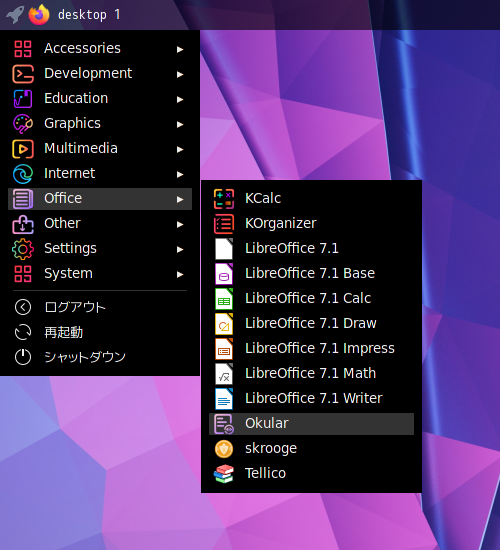Viewport: 500px width, 550px height.
Task: Click the rocket launcher icon in the panel
Action: (15, 15)
